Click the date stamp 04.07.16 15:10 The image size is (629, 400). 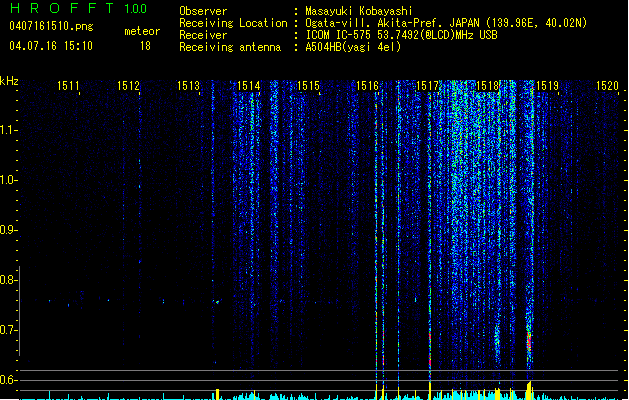[x=51, y=46]
